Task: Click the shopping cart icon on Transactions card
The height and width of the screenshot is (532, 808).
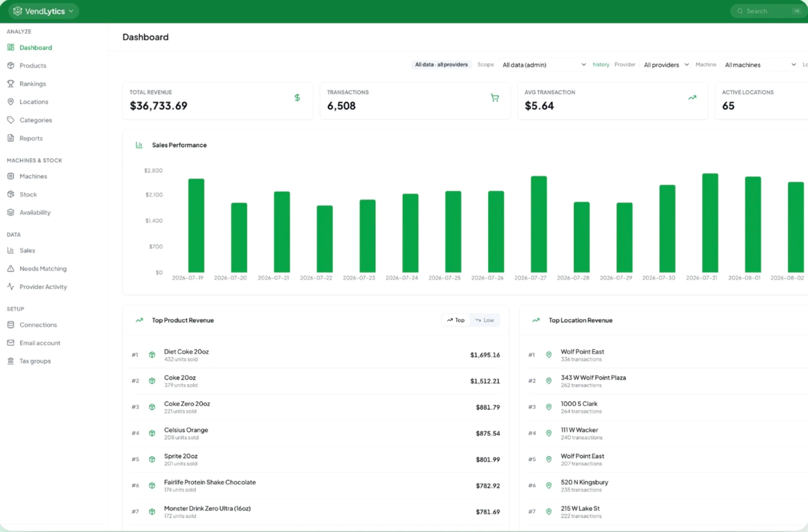Action: pos(495,98)
